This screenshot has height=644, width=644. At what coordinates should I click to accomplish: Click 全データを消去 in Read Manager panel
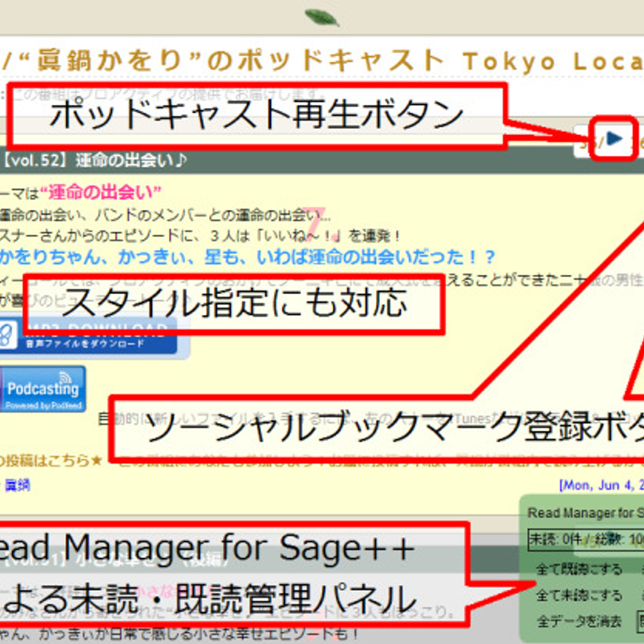click(579, 621)
